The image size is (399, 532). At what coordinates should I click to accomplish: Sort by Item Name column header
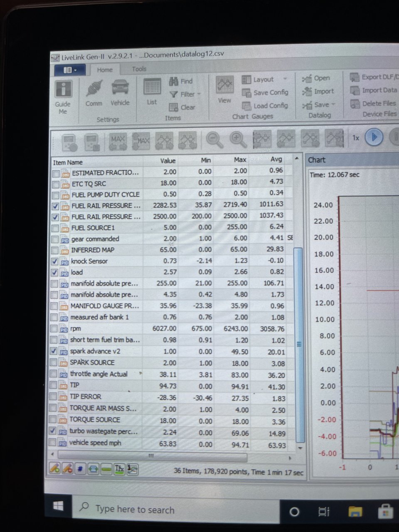coord(97,162)
